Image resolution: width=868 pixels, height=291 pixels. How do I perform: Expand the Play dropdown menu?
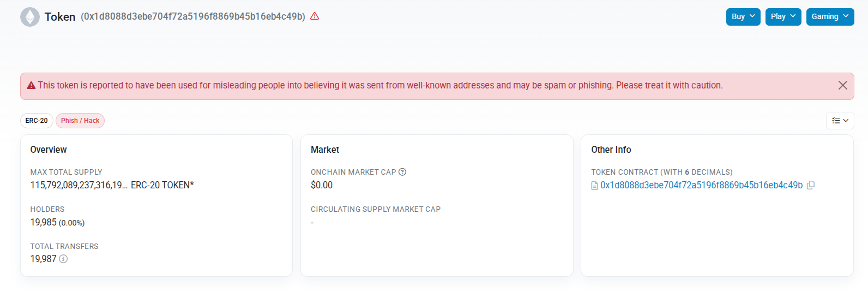click(x=783, y=17)
